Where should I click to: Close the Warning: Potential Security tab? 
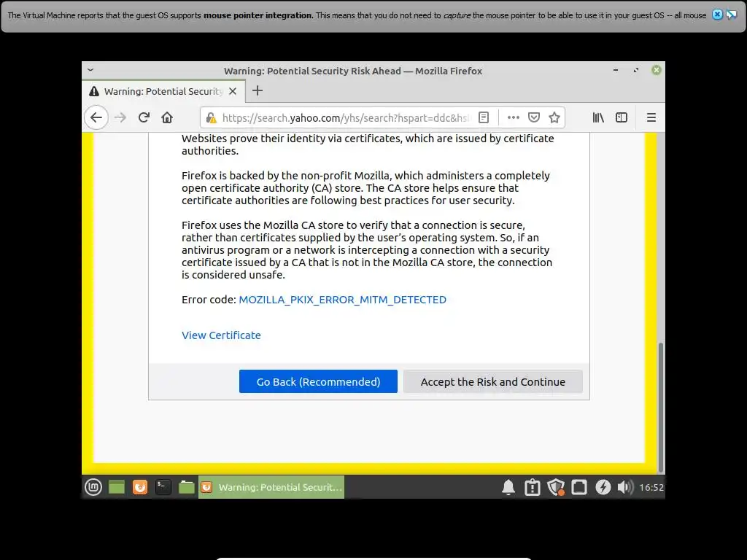click(x=233, y=91)
